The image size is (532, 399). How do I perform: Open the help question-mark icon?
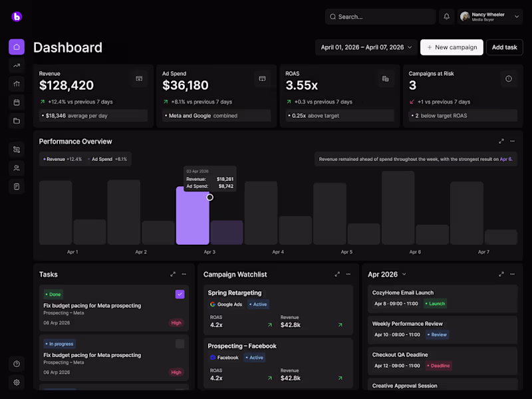click(17, 364)
